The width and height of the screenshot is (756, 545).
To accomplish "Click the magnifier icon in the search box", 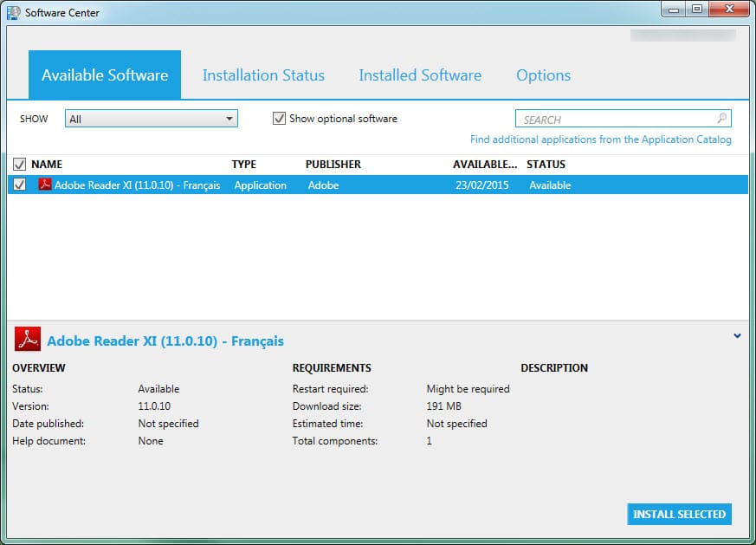I will tap(721, 118).
